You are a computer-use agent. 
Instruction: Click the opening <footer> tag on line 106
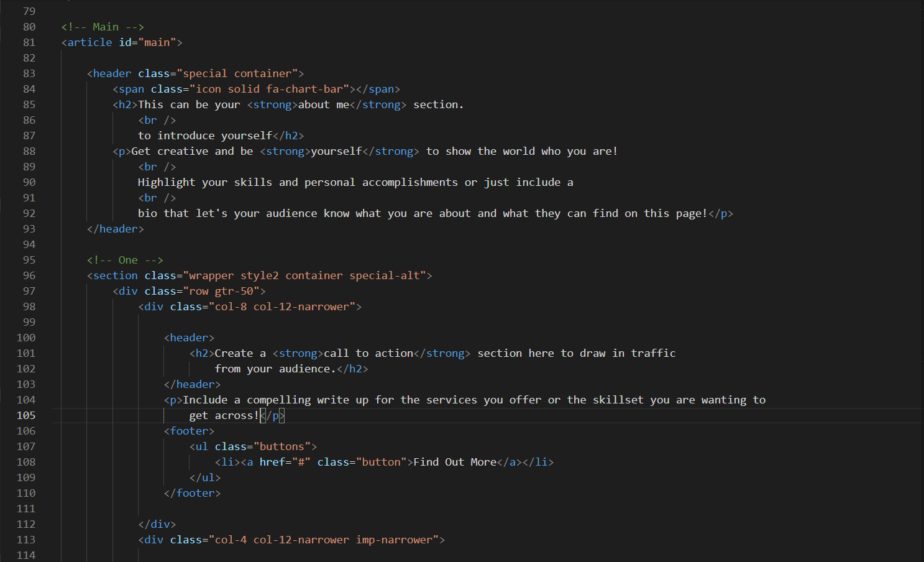click(189, 431)
